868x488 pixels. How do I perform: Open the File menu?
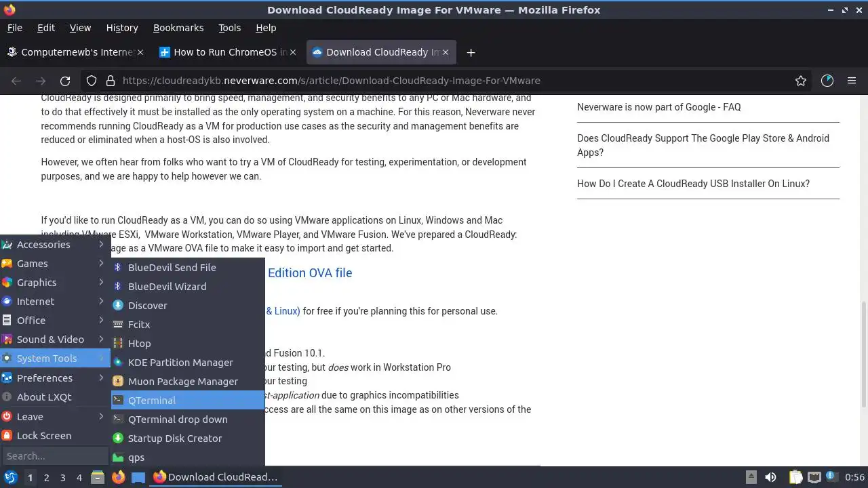(x=14, y=28)
